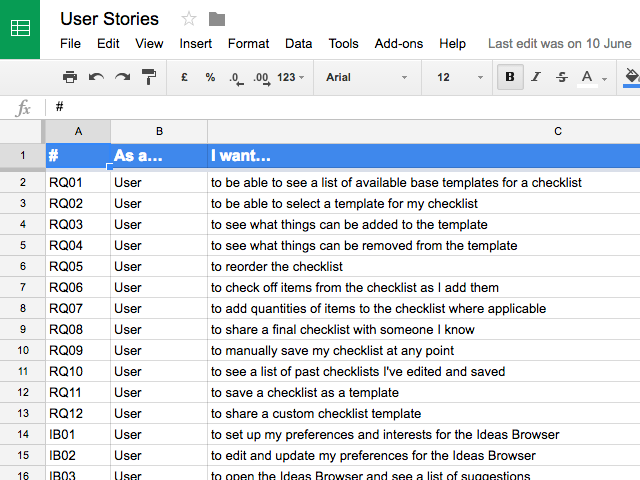Select cell 'to be able to select a template for my checklist'

point(424,203)
